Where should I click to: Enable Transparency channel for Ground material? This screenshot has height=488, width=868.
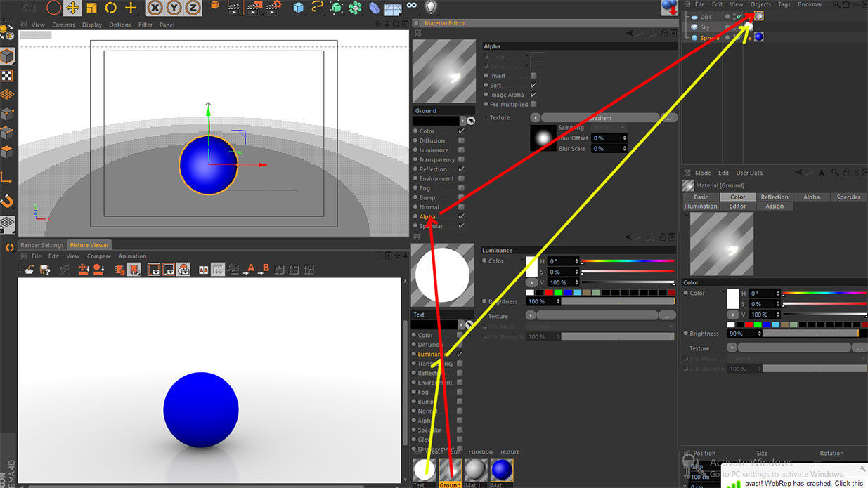pos(461,159)
